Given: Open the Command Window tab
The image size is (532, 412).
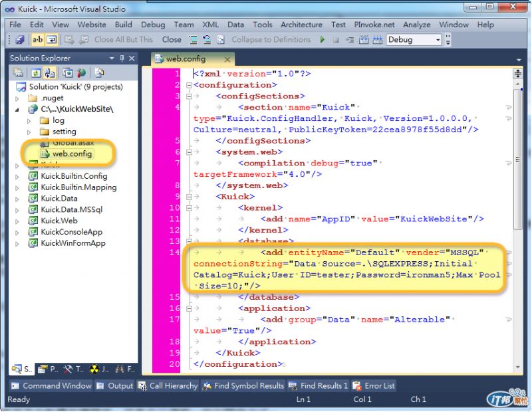Looking at the screenshot, I should pos(51,386).
